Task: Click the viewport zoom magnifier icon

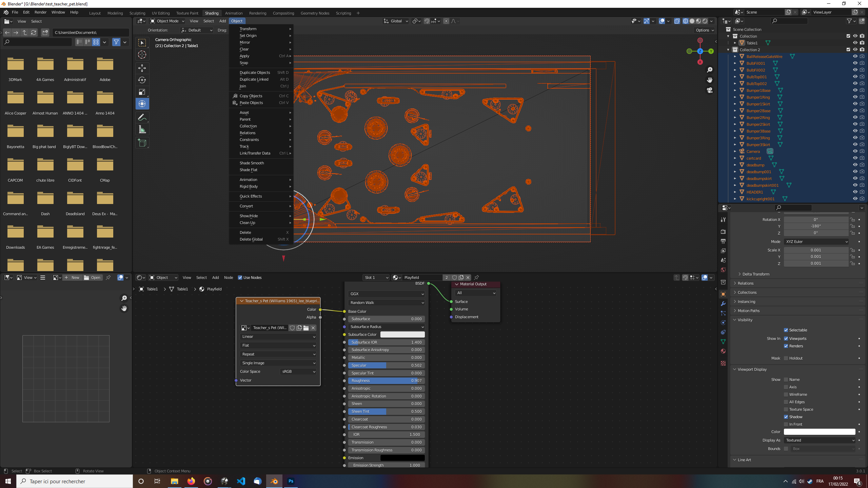Action: [710, 70]
